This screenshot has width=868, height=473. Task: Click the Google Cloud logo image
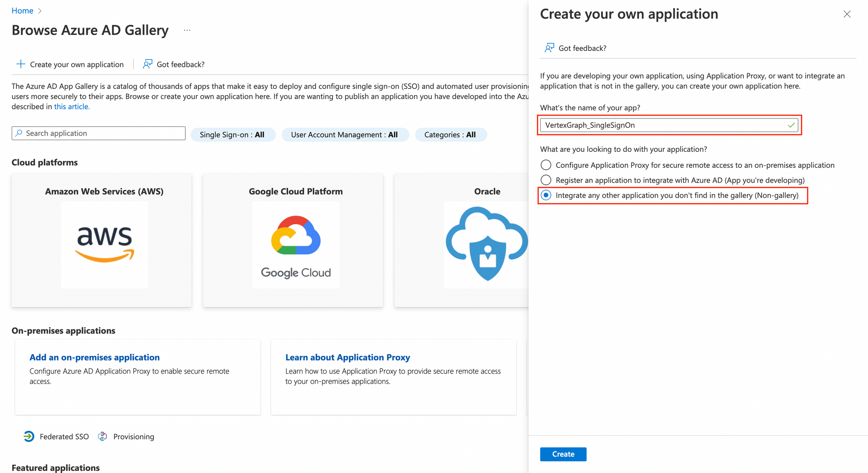point(296,245)
